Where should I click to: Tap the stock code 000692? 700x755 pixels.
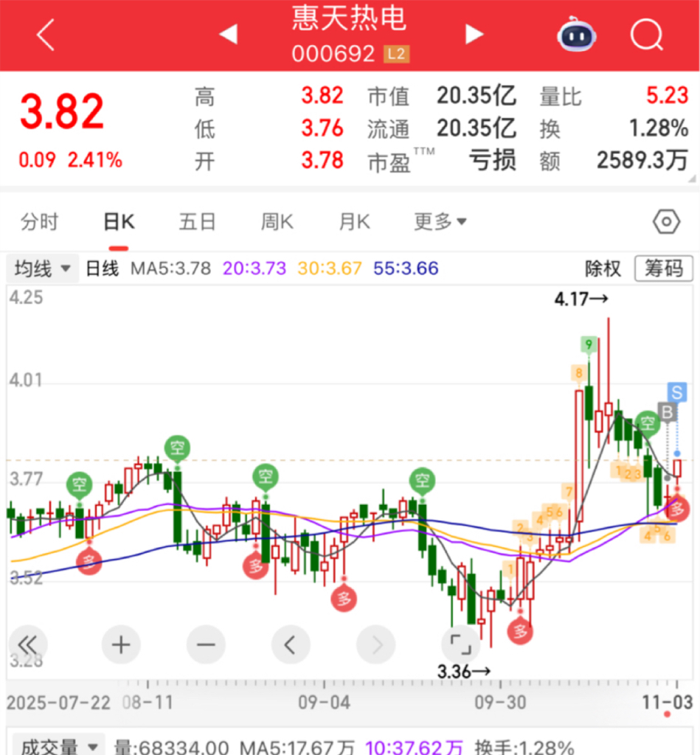coord(333,53)
